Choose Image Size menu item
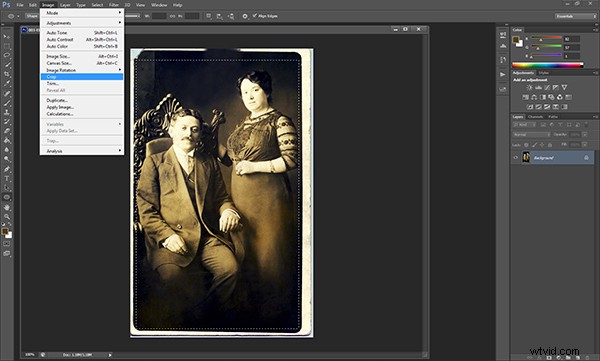This screenshot has width=600, height=361. [82, 56]
